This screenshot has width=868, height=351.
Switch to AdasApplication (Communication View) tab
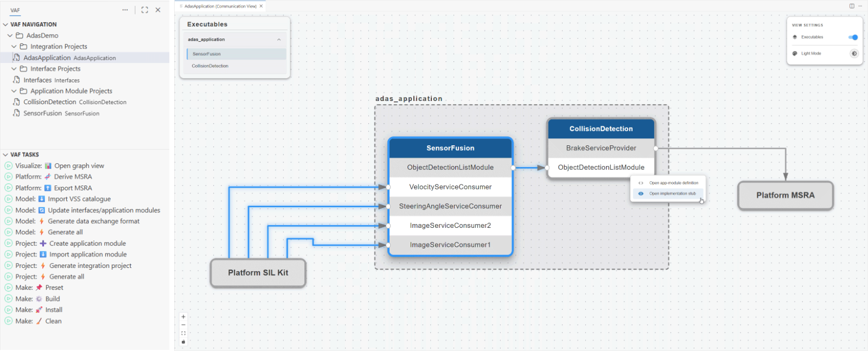pos(220,6)
